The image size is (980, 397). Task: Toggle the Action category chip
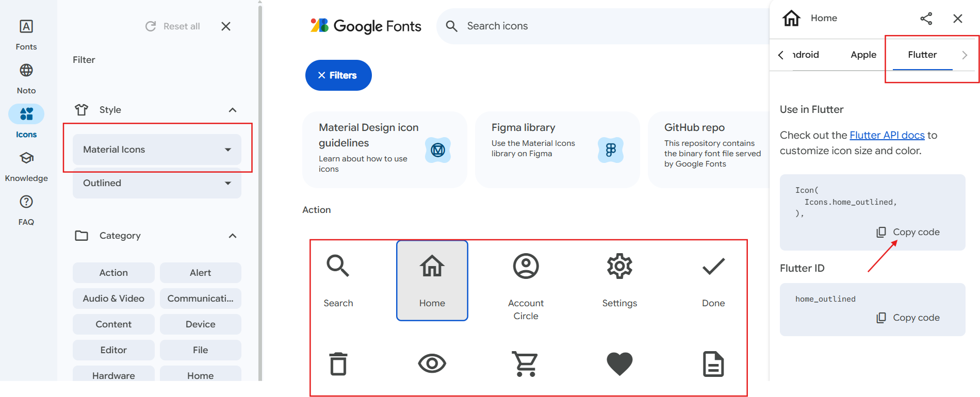[x=113, y=273]
